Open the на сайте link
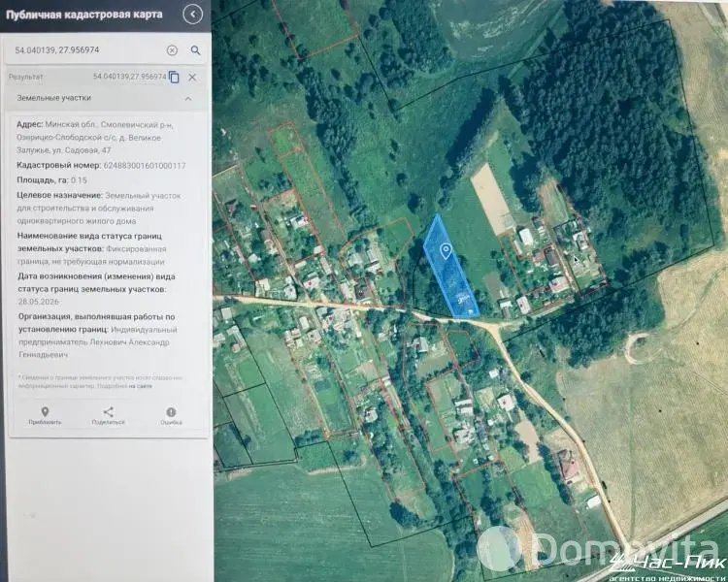The height and width of the screenshot is (582, 728). click(x=141, y=386)
